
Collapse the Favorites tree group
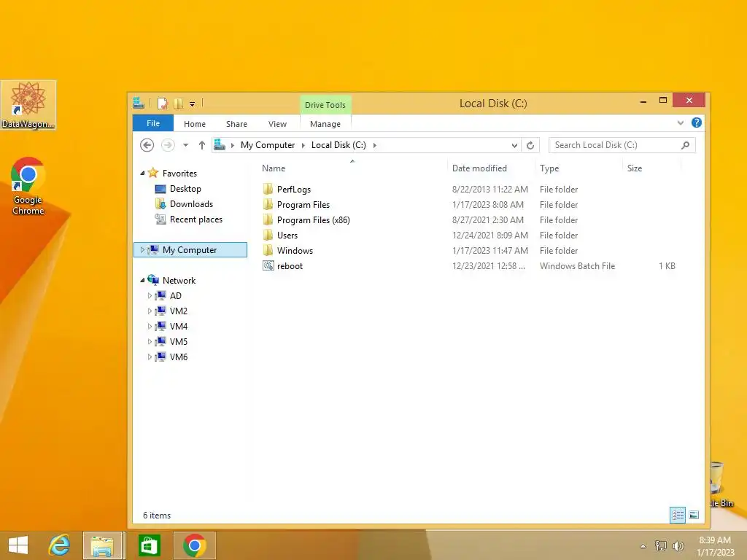pyautogui.click(x=142, y=173)
